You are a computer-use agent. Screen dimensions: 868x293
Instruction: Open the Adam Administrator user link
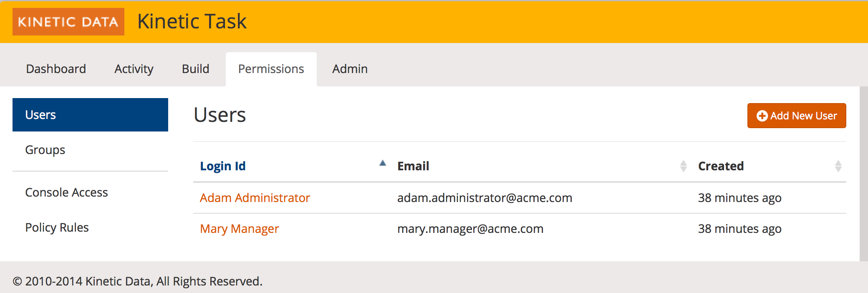point(255,198)
